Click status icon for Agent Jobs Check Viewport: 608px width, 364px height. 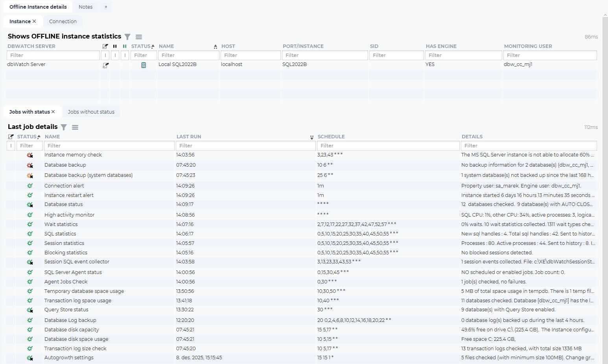click(x=30, y=281)
